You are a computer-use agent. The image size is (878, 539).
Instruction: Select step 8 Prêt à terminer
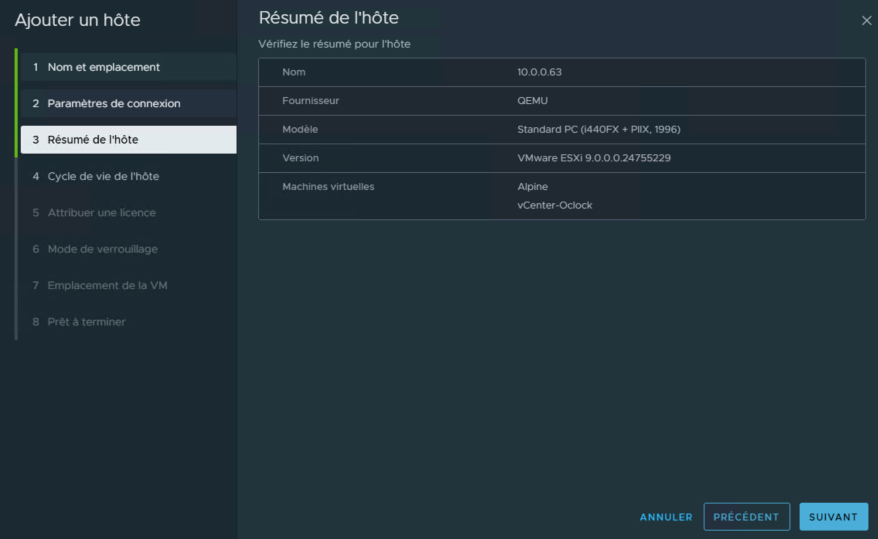(86, 322)
